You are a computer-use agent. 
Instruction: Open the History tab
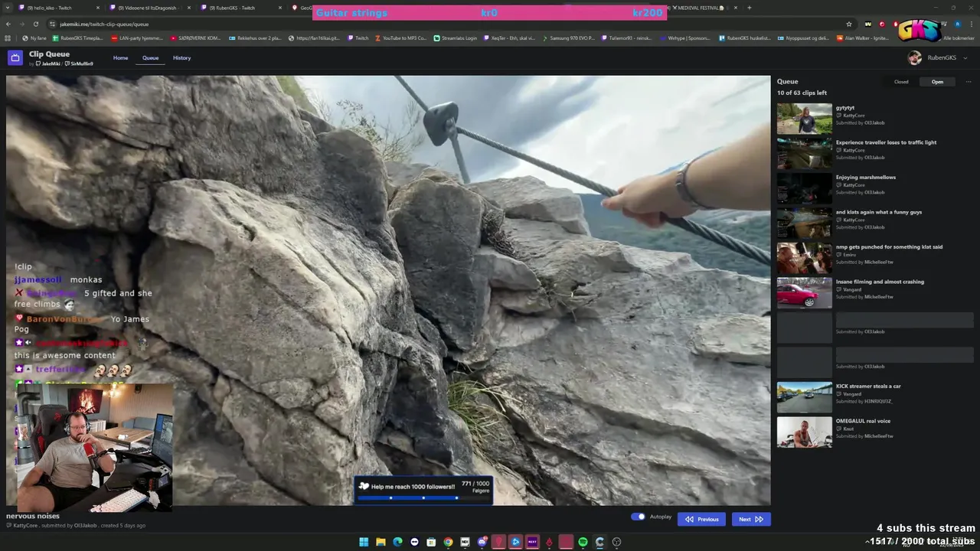click(181, 58)
